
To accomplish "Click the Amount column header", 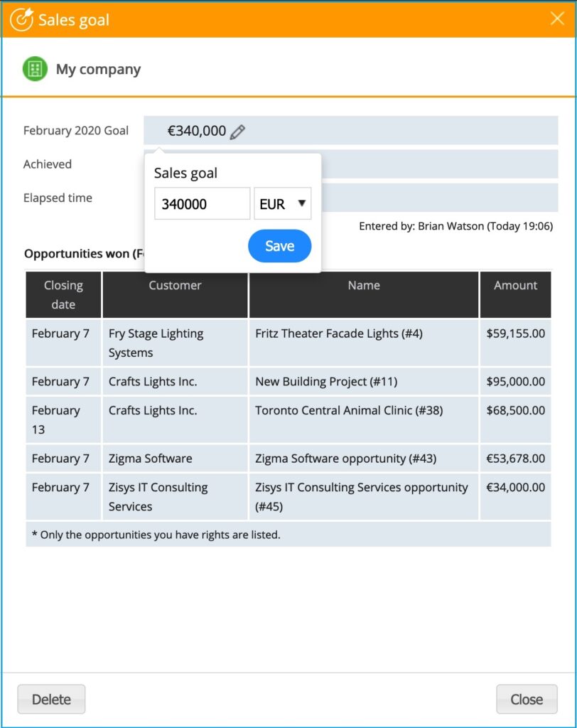I will pos(516,286).
